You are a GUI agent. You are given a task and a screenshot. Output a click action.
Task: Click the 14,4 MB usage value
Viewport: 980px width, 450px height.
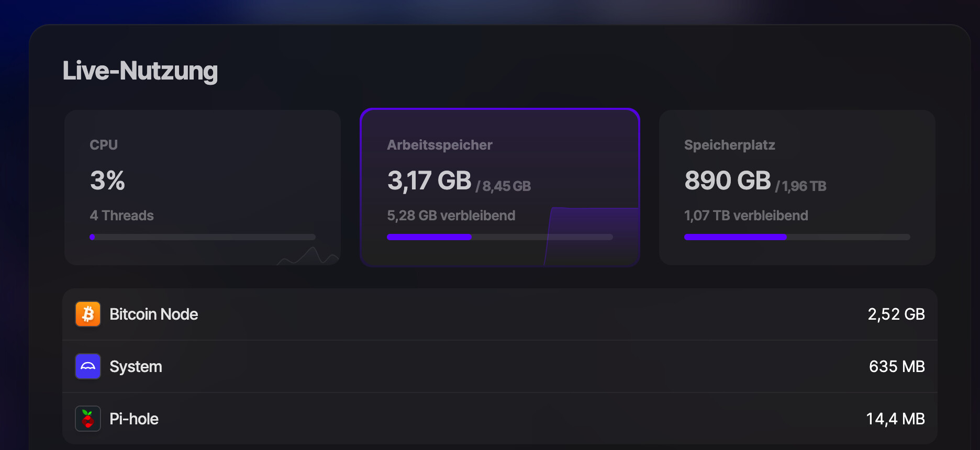[895, 419]
